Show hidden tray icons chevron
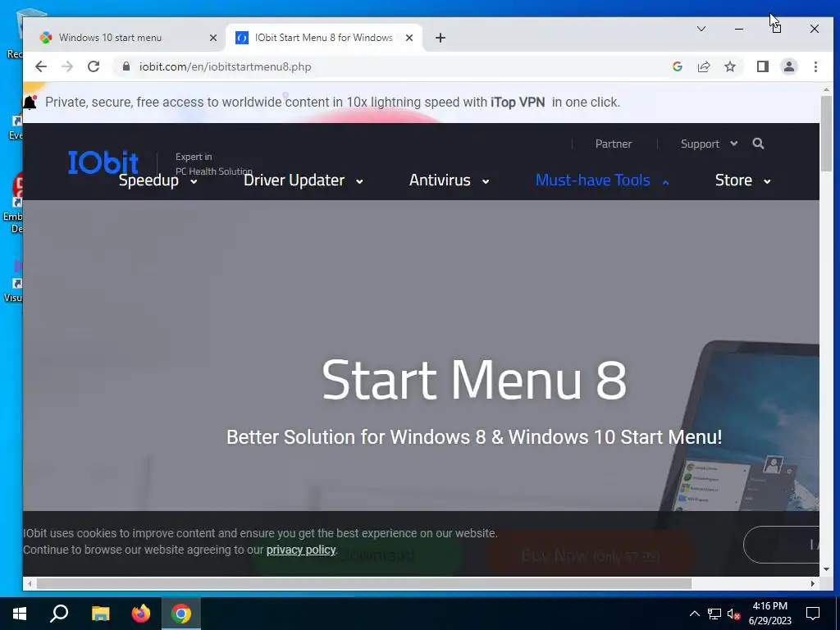840x630 pixels. pyautogui.click(x=694, y=614)
